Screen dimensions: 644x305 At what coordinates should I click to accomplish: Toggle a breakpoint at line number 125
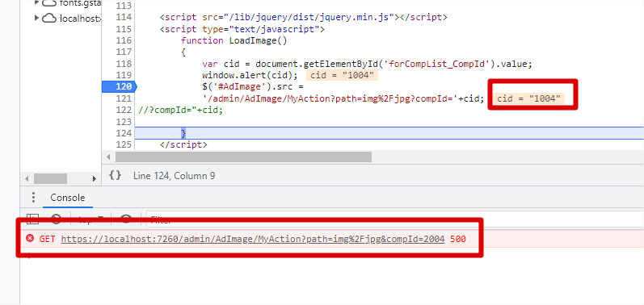(124, 144)
